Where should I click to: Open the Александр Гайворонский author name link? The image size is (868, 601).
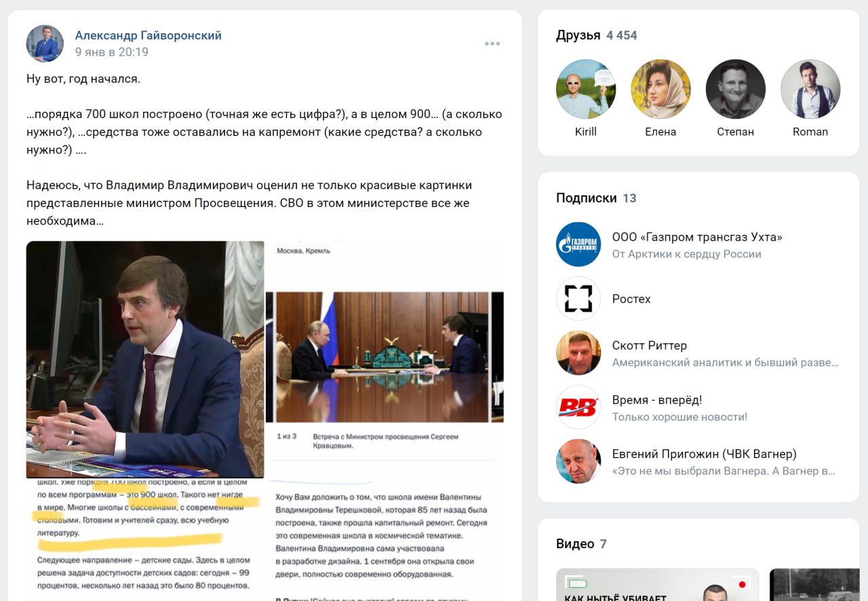(x=148, y=35)
